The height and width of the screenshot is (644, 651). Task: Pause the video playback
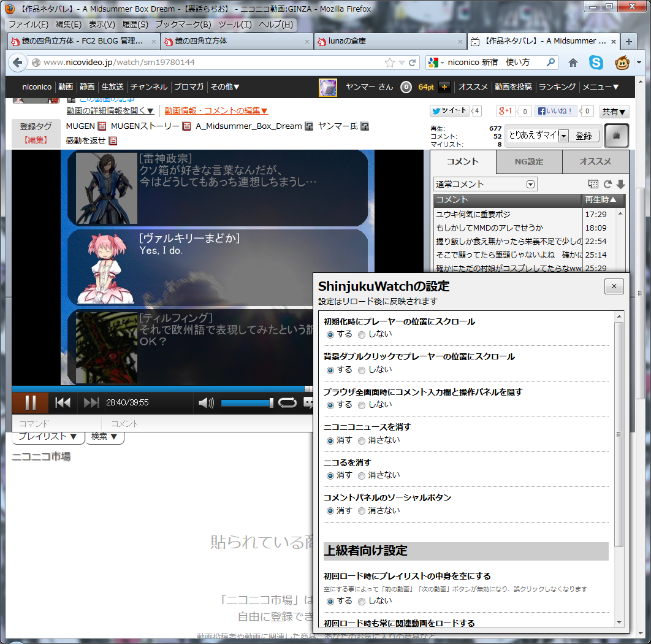31,403
